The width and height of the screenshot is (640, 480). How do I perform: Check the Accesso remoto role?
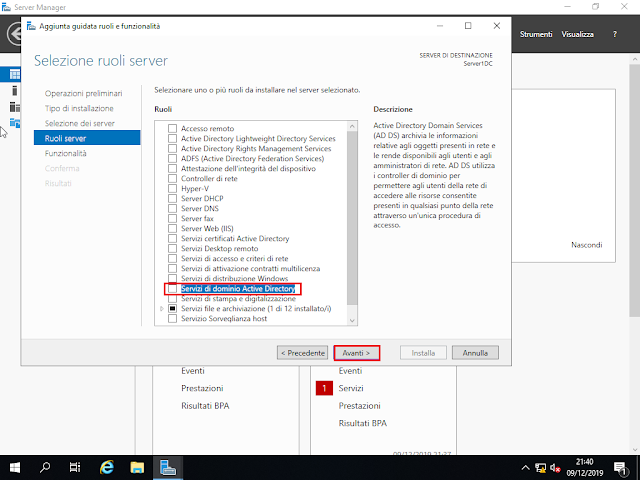[x=172, y=129]
